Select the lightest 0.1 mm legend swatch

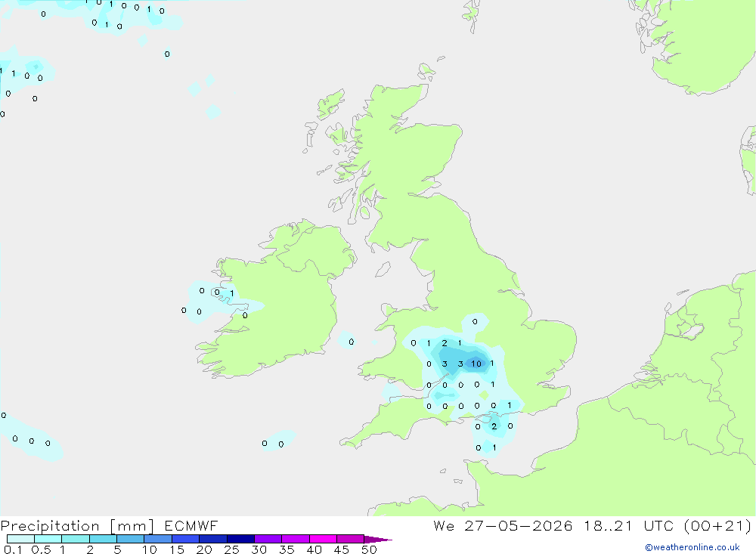pos(20,539)
